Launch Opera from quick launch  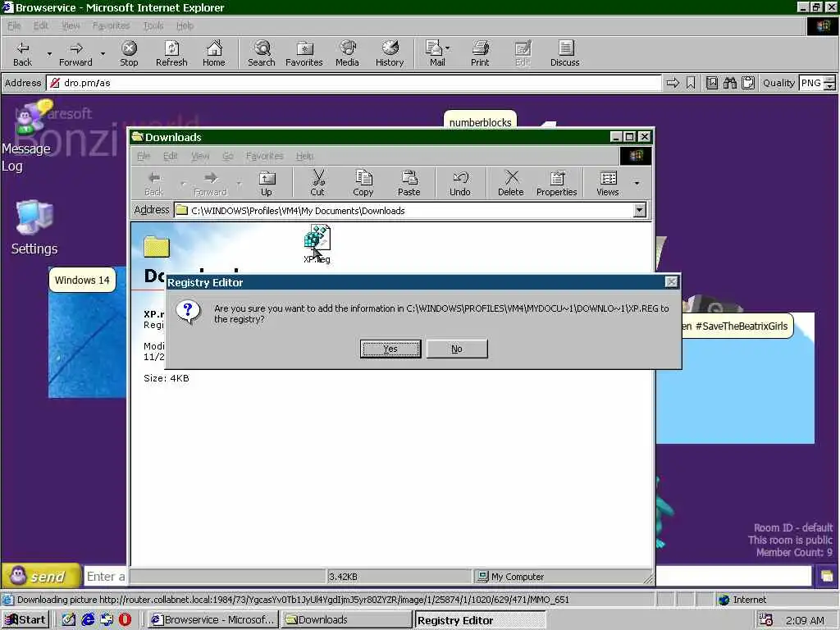(x=125, y=620)
